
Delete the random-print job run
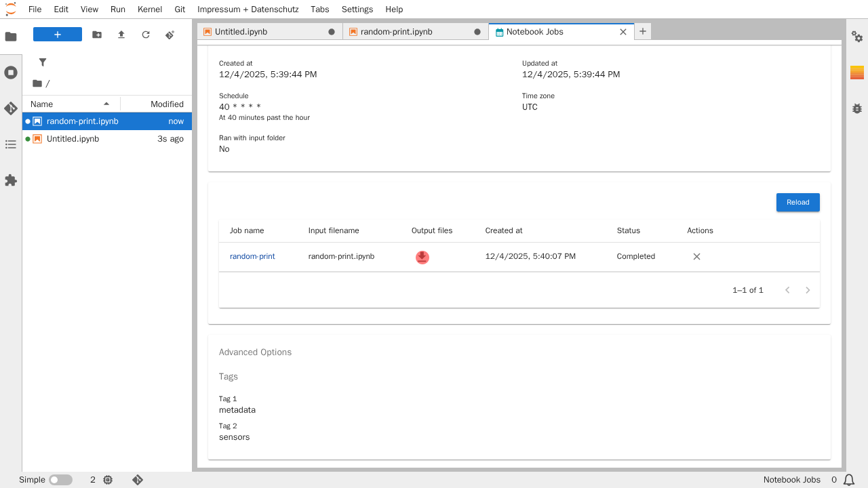tap(696, 257)
